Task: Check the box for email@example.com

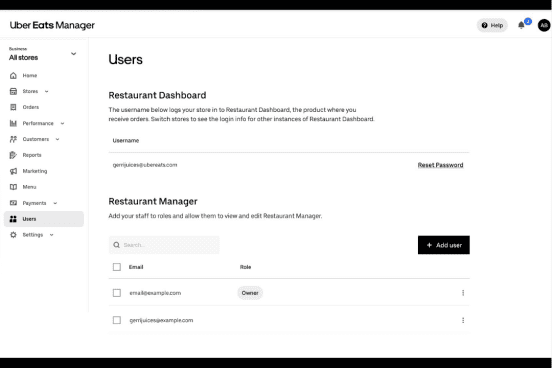Action: (117, 293)
